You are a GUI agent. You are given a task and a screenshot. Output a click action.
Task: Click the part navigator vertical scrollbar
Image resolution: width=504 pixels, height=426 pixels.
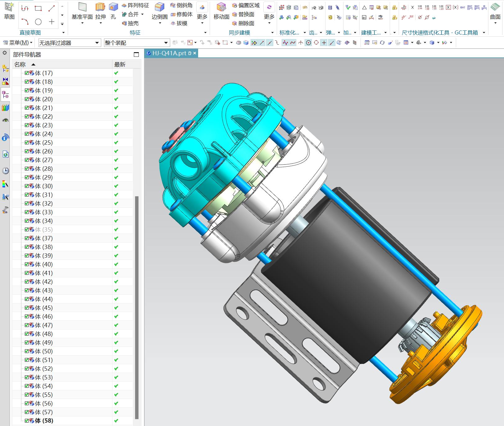coord(137,307)
